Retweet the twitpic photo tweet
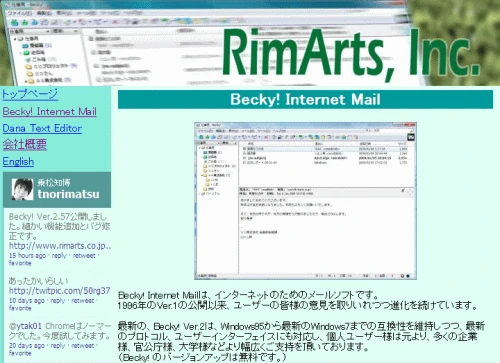500x363 pixels. (x=83, y=301)
